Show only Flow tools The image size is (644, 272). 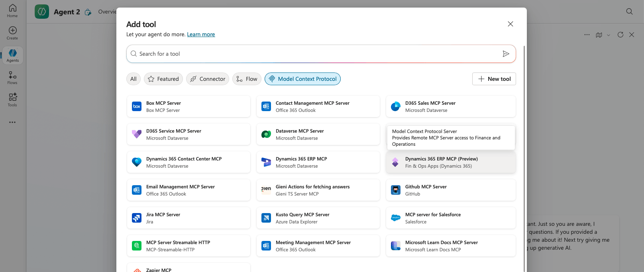coord(247,79)
